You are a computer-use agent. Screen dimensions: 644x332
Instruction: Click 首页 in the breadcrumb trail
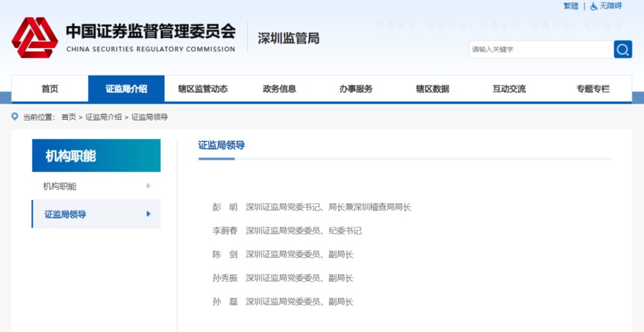pos(69,117)
